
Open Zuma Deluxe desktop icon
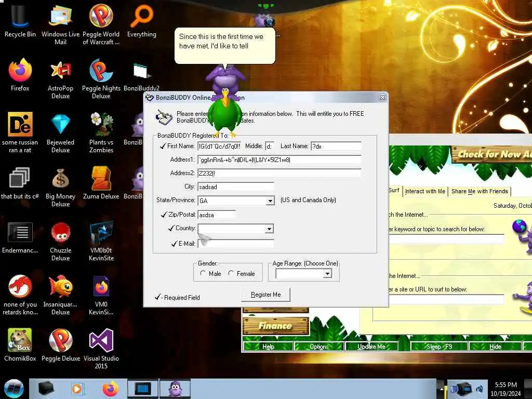coord(101,182)
